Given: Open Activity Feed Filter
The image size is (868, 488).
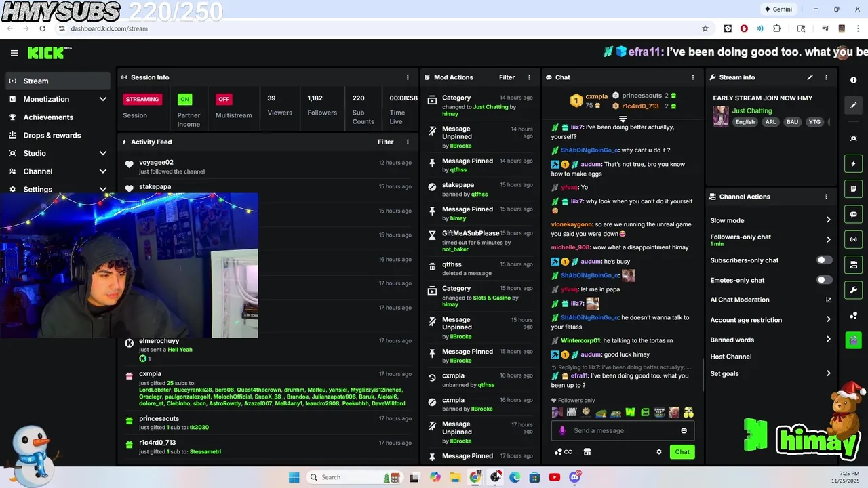Looking at the screenshot, I should (x=385, y=142).
